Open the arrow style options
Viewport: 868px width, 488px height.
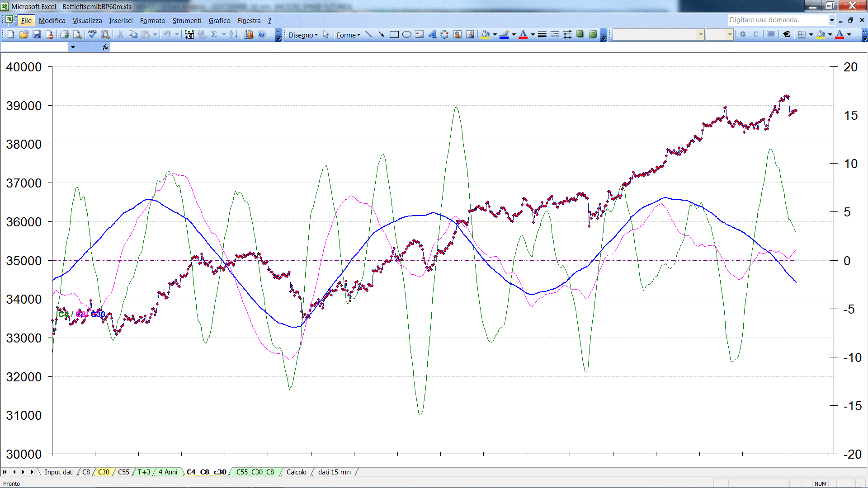[567, 34]
